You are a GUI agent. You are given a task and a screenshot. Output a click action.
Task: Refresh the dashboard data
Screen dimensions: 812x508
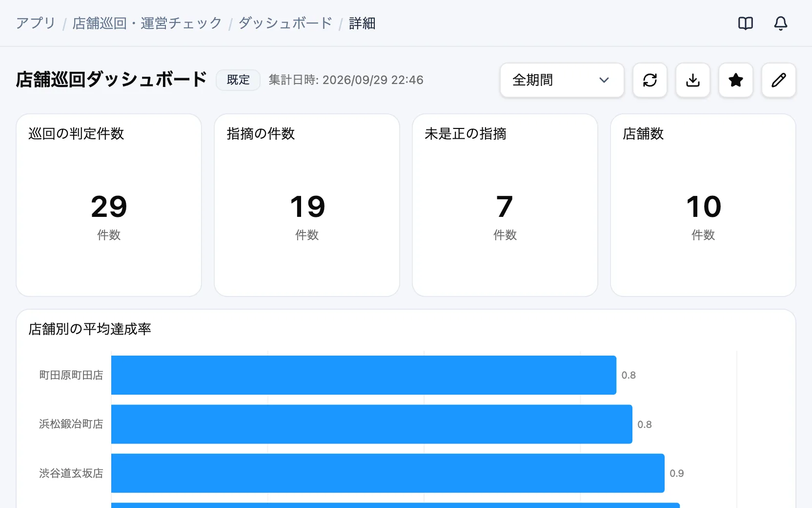[650, 80]
